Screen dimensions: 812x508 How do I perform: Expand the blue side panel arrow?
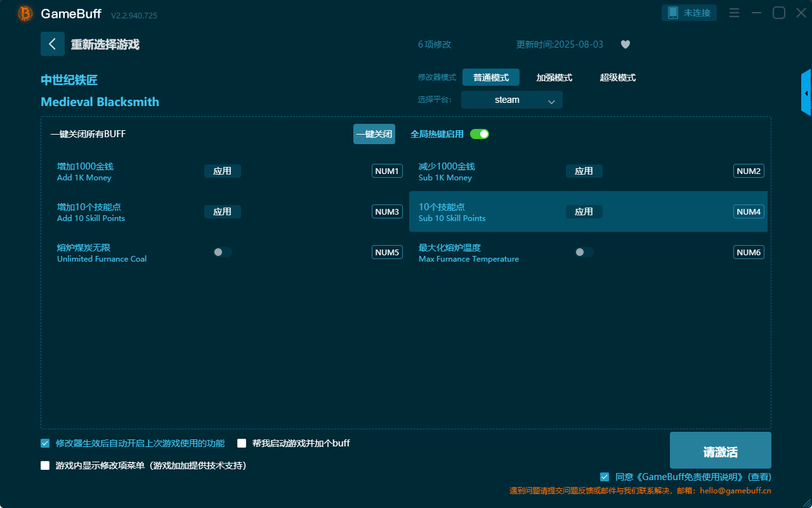tap(806, 93)
